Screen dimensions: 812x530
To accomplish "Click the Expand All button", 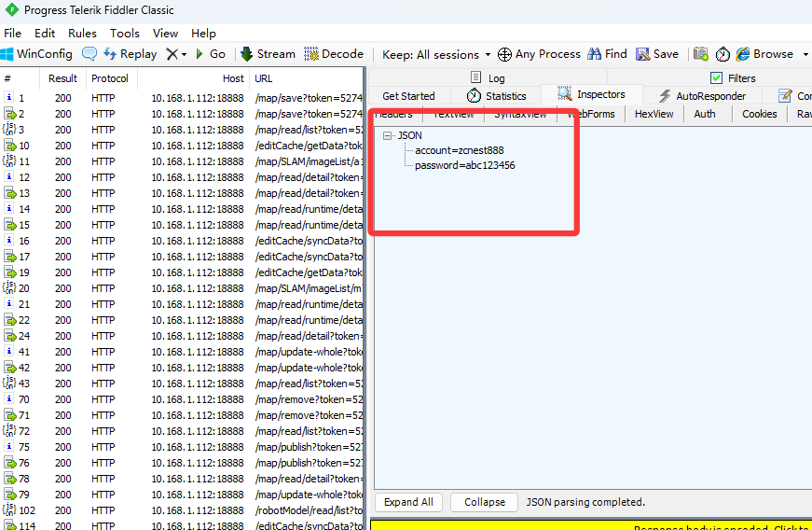I will (408, 502).
